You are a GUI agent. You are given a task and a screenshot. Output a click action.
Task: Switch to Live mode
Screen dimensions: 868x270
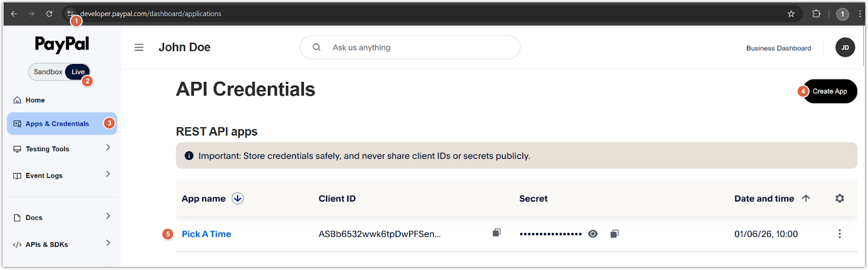coord(78,72)
